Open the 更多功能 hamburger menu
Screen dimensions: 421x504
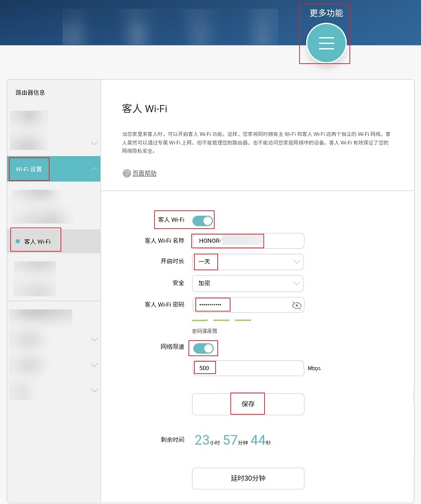326,43
